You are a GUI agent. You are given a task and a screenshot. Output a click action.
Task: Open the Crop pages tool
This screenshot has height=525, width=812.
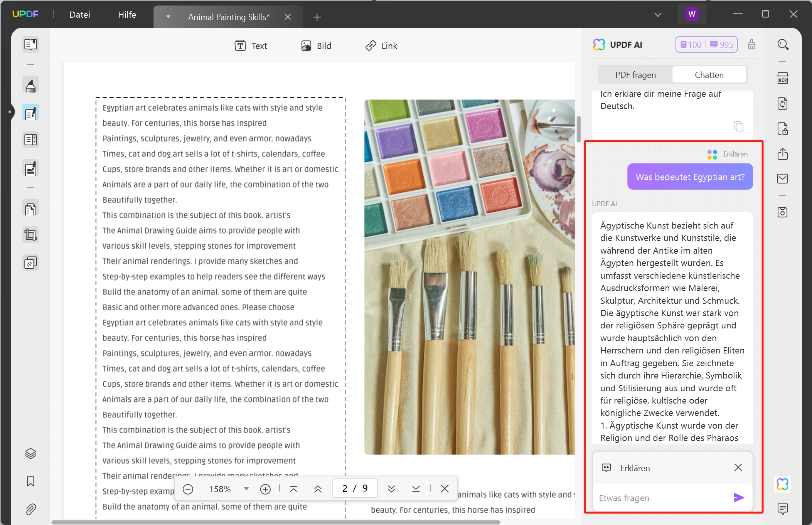30,234
